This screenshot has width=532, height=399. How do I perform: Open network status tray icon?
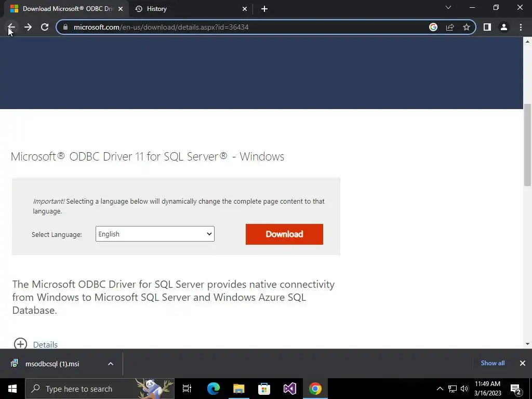pyautogui.click(x=453, y=389)
